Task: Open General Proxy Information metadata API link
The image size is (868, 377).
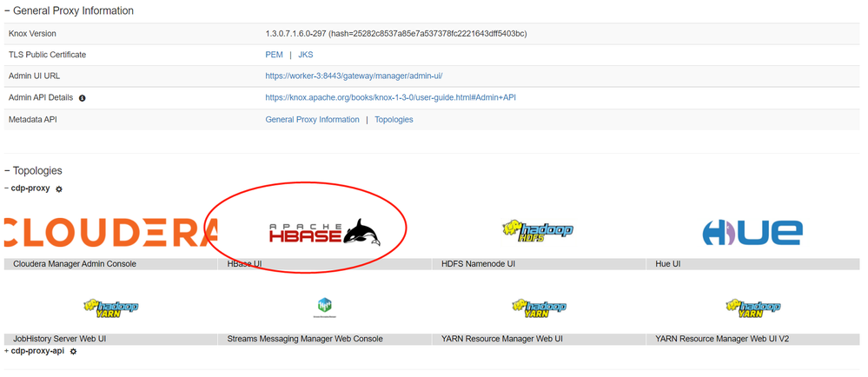Action: tap(312, 120)
